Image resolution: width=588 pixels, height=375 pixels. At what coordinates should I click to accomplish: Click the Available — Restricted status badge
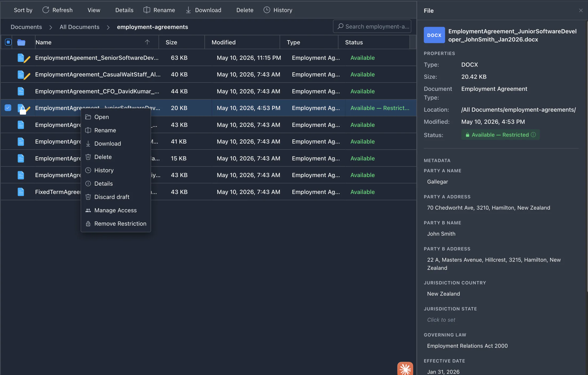500,135
